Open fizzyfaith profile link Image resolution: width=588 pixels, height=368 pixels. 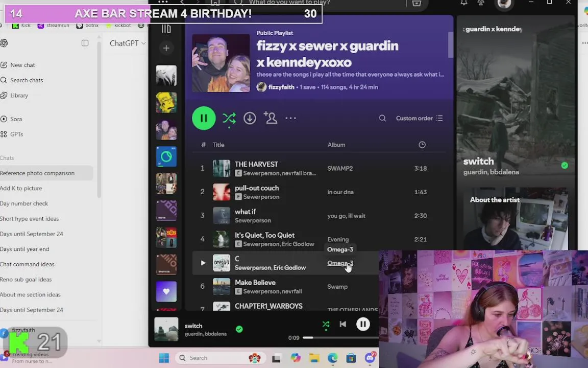[x=281, y=87]
